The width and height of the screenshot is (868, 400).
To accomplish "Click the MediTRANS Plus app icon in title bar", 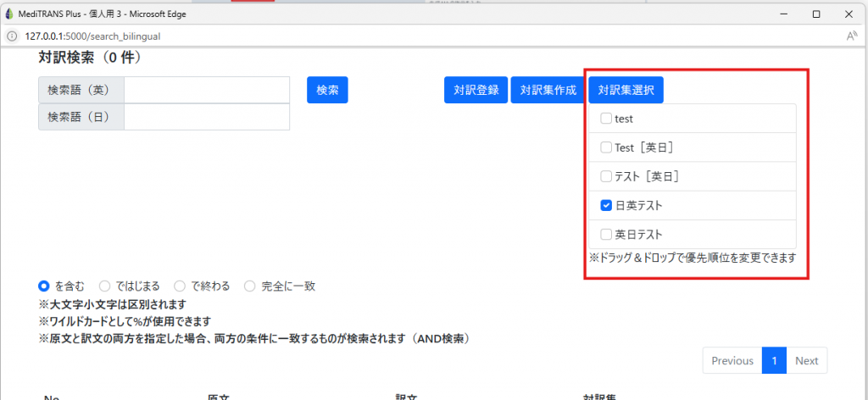I will pos(9,14).
